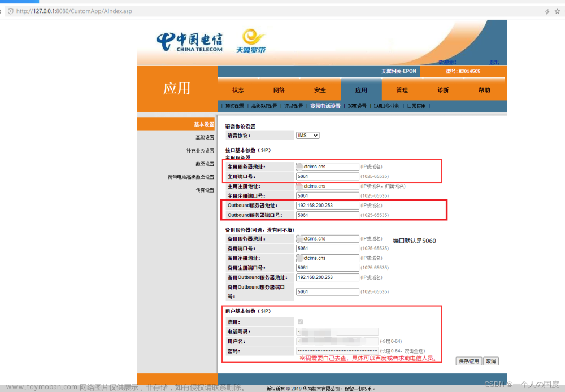Focus the 备用端口号 field
Image resolution: width=565 pixels, height=392 pixels.
click(327, 249)
